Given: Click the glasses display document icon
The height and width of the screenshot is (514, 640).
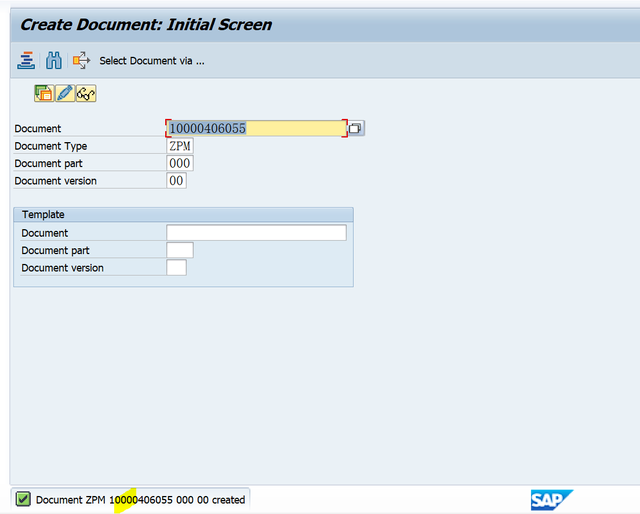Looking at the screenshot, I should click(x=86, y=93).
